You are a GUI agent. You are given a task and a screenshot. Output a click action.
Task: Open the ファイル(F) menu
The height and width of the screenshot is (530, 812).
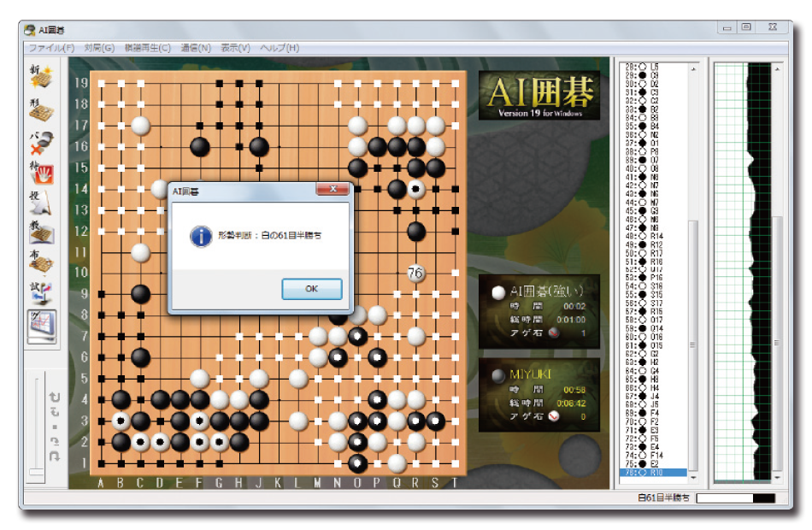click(x=51, y=48)
